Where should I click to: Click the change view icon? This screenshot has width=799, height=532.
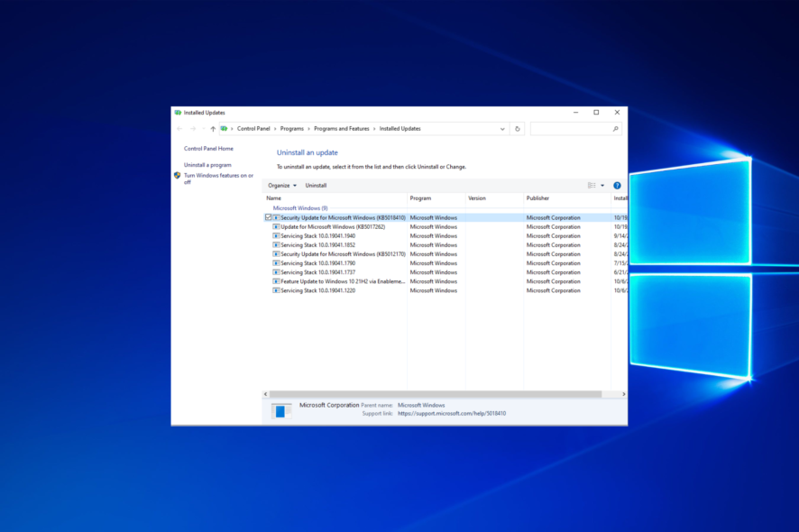click(592, 186)
